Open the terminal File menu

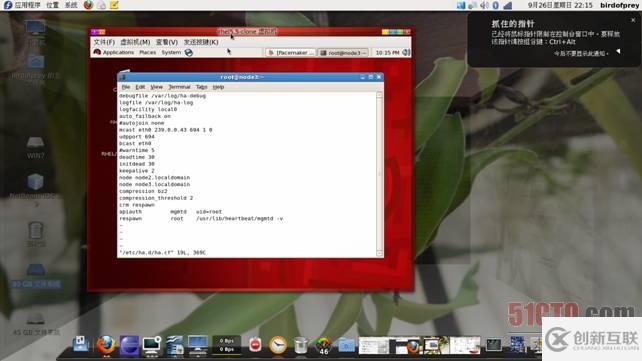coord(126,87)
